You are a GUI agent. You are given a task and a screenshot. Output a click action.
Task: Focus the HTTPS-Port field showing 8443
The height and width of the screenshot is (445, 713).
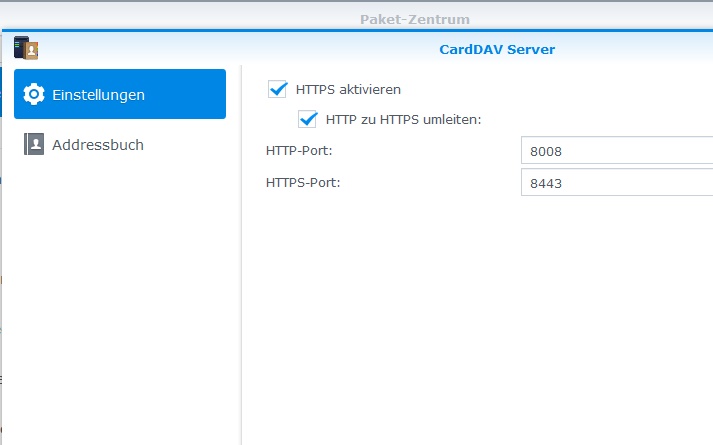[617, 183]
